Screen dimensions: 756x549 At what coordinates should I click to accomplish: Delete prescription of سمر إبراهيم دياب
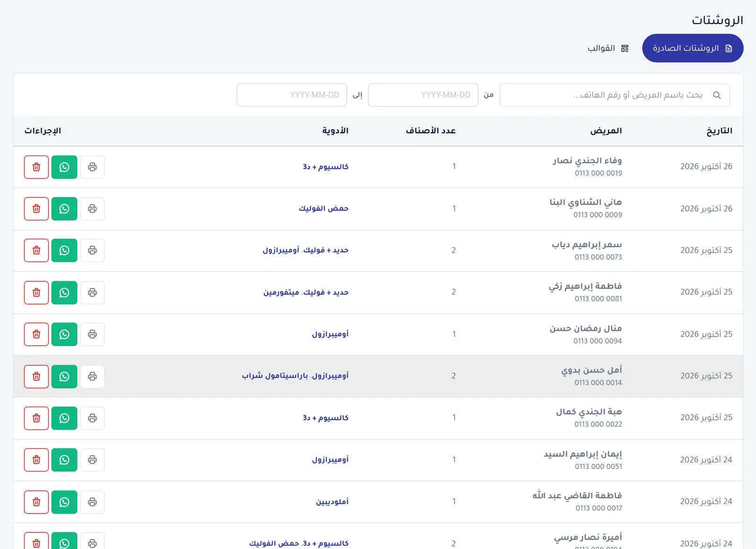coord(36,250)
